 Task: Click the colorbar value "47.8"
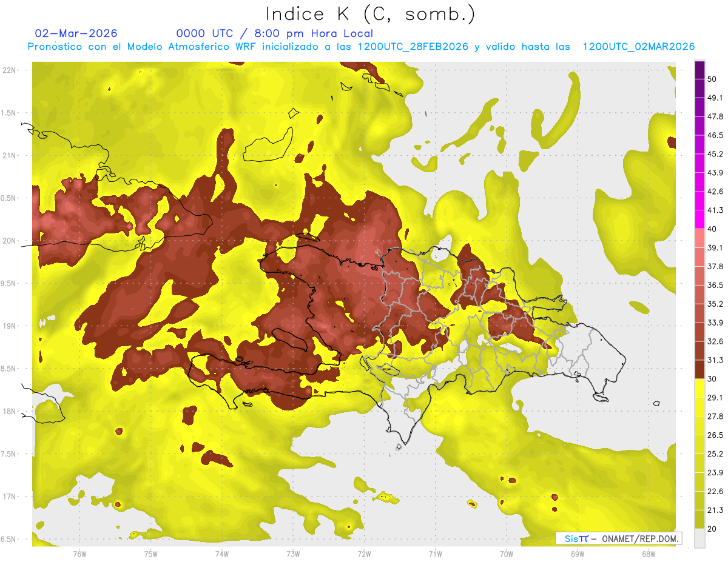715,116
